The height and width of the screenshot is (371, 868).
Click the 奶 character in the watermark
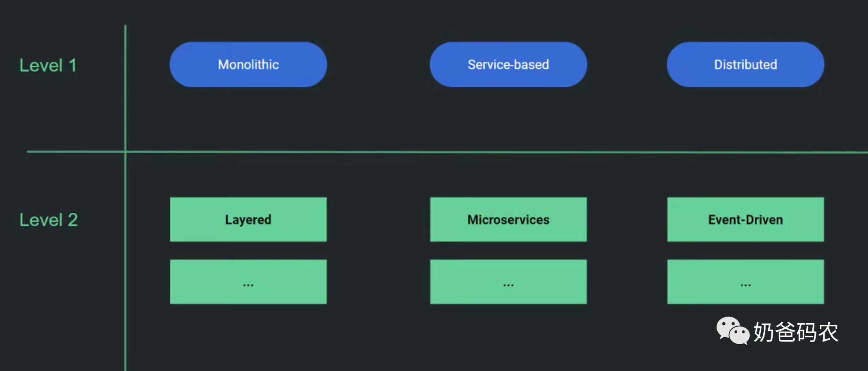pos(764,332)
